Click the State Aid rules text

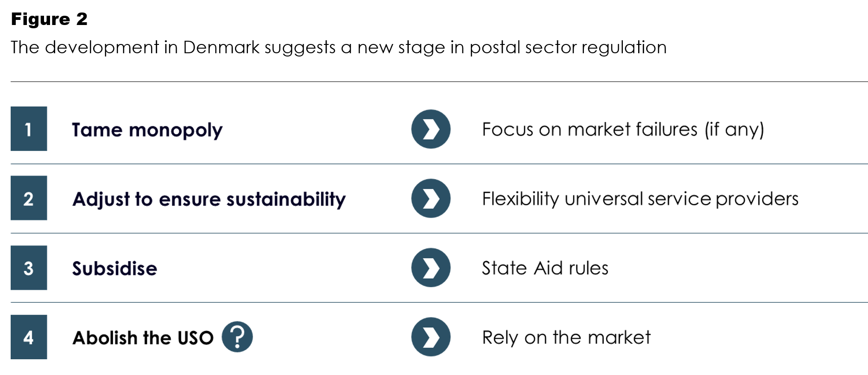coord(545,268)
